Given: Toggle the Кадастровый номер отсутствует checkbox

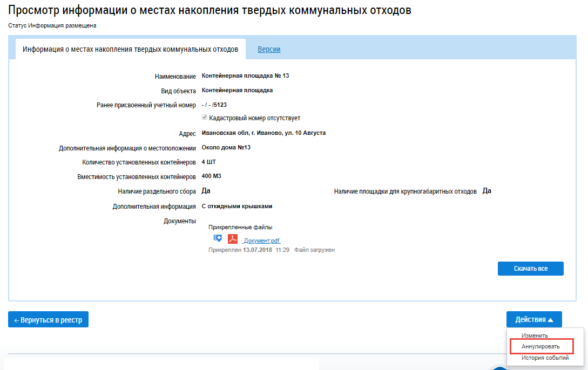Looking at the screenshot, I should [x=205, y=117].
